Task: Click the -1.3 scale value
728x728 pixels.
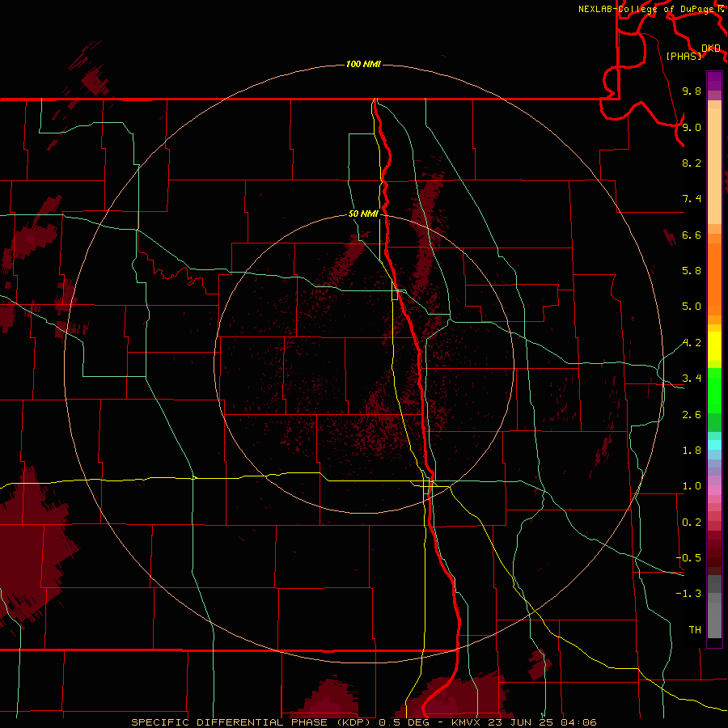Action: (688, 594)
